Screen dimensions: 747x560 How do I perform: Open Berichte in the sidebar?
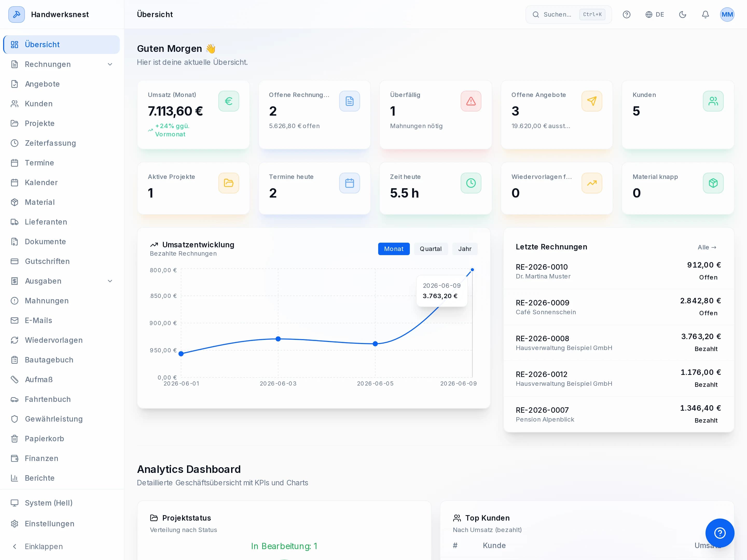61,478
